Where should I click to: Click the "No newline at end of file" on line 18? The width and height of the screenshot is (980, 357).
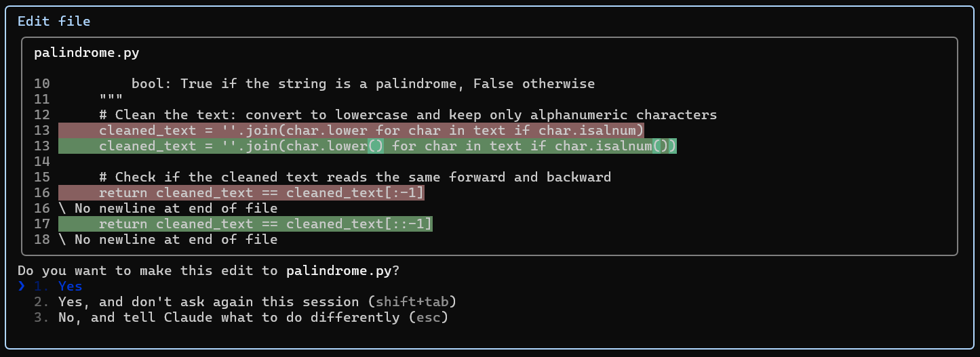pos(176,240)
